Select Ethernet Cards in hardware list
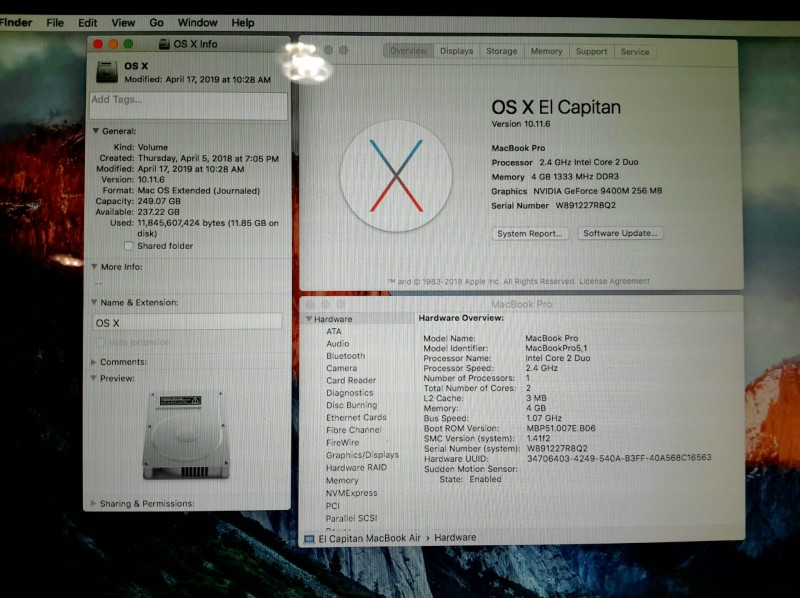The width and height of the screenshot is (800, 598). click(356, 417)
